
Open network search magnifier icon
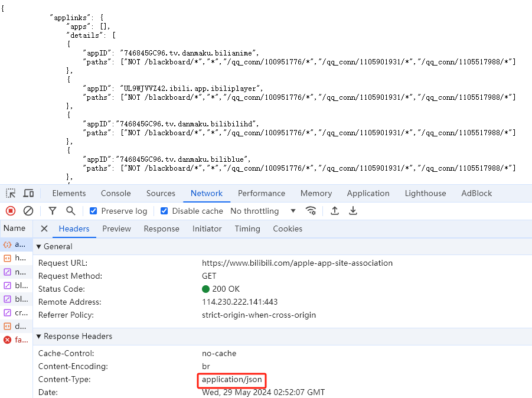click(x=71, y=211)
